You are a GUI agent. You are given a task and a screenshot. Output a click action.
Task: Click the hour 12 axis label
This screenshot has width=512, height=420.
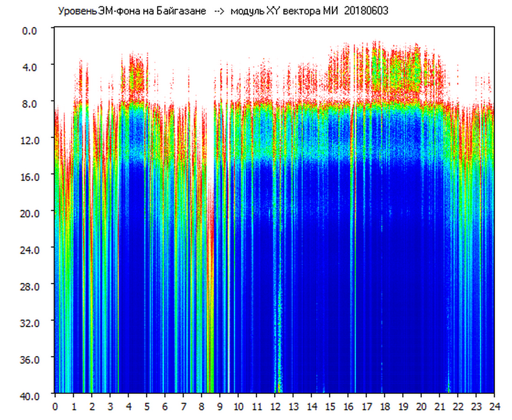(275, 406)
